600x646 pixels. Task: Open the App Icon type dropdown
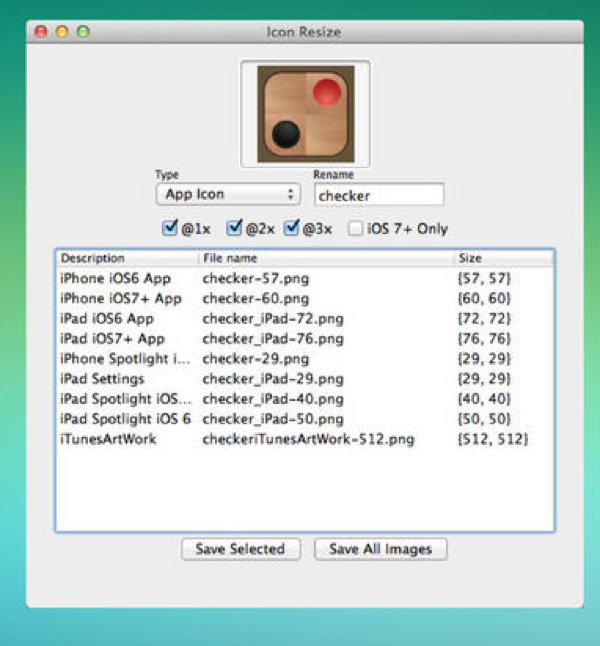pos(228,194)
